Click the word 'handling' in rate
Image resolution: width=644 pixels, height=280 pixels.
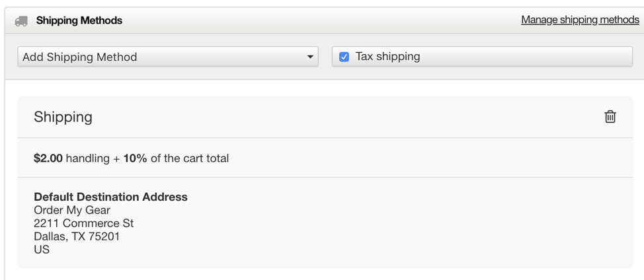(x=87, y=158)
